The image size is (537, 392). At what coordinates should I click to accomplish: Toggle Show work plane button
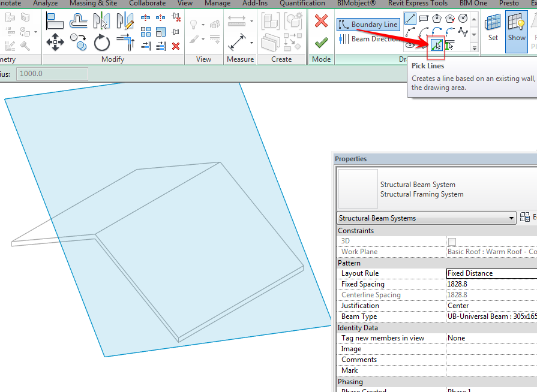pyautogui.click(x=517, y=31)
